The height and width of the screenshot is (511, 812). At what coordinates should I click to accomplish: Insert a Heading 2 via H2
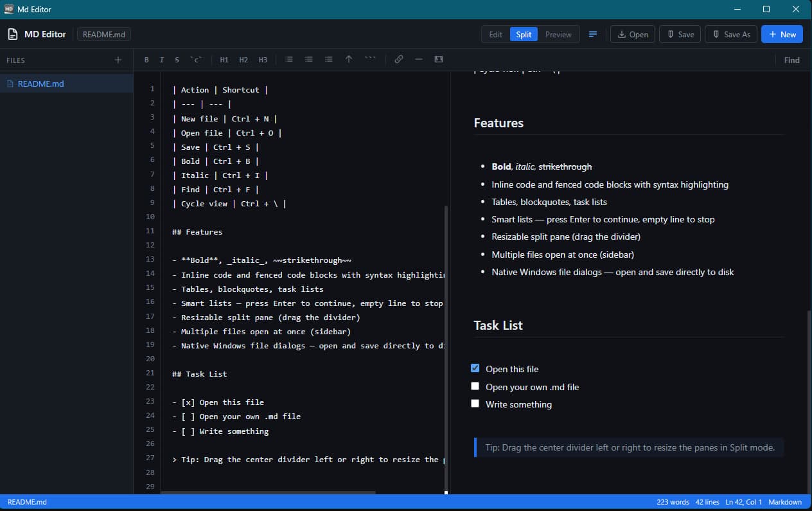(243, 60)
